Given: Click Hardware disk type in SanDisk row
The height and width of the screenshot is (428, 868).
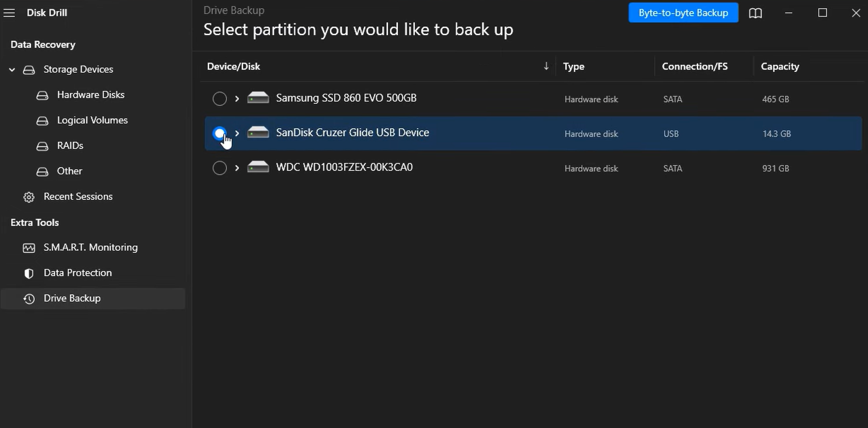Looking at the screenshot, I should click(591, 134).
